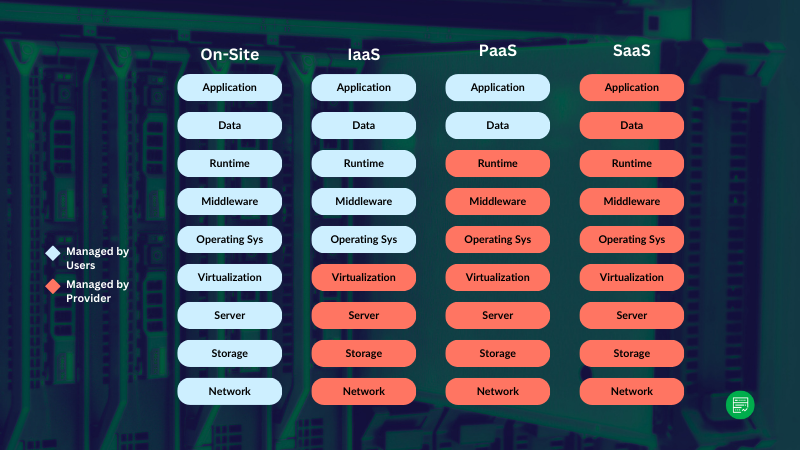Click the orange Managed by Provider diamond
The image size is (800, 450).
pos(53,286)
